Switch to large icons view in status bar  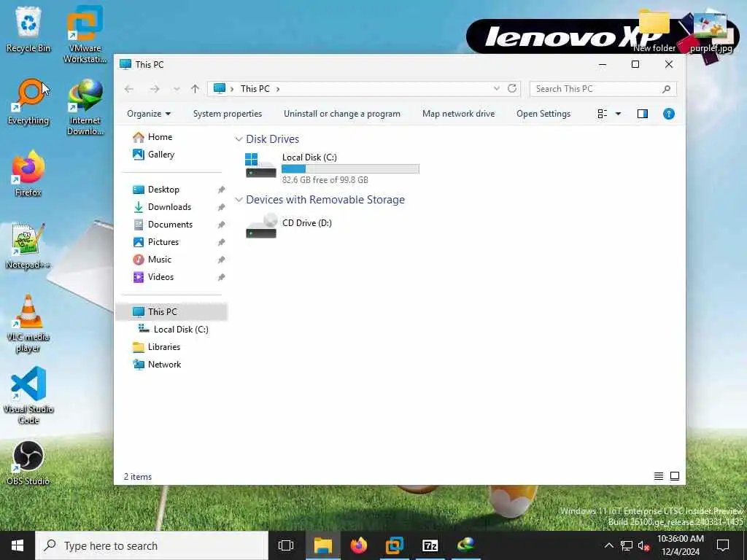pyautogui.click(x=675, y=476)
